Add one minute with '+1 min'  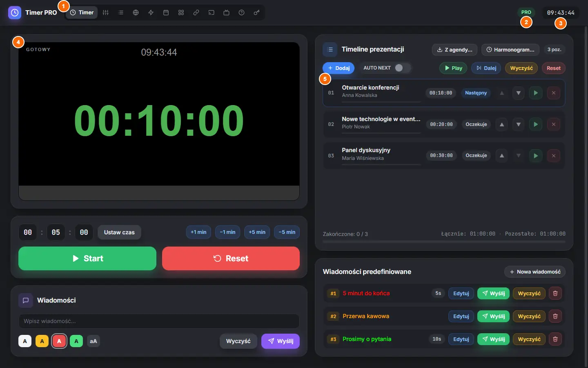pos(198,232)
